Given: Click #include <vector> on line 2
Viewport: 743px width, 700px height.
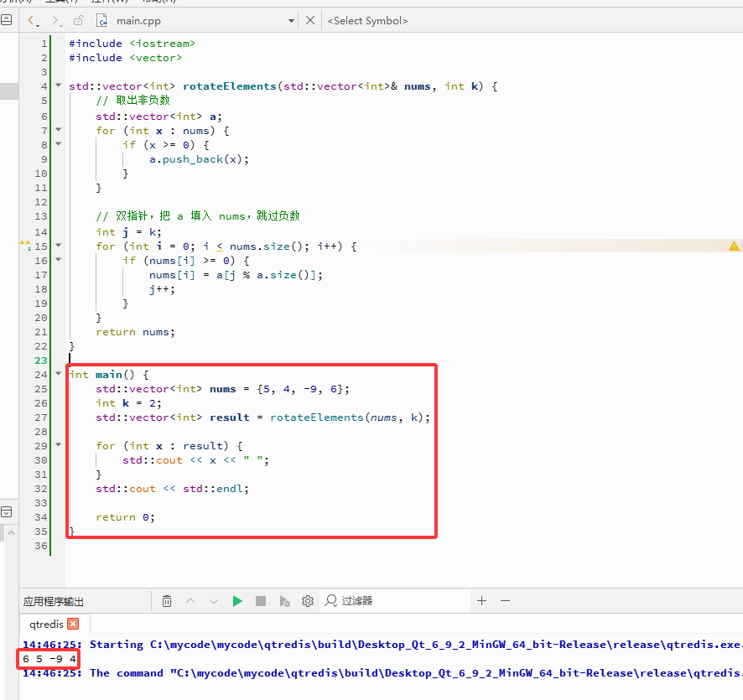Looking at the screenshot, I should tap(126, 58).
